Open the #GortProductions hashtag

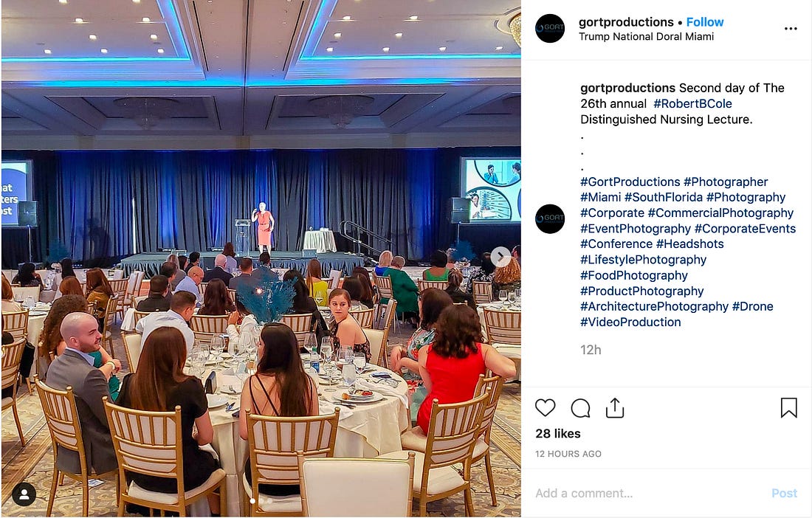[630, 182]
